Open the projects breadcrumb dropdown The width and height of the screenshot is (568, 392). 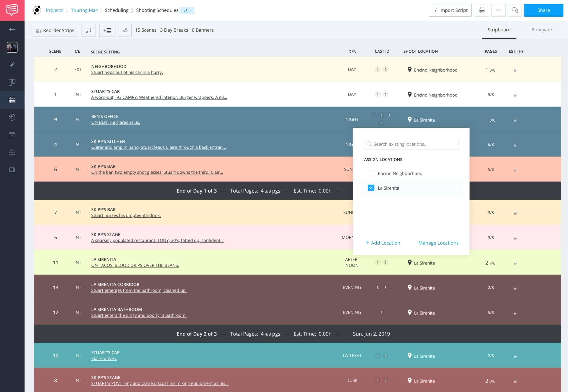pyautogui.click(x=55, y=10)
